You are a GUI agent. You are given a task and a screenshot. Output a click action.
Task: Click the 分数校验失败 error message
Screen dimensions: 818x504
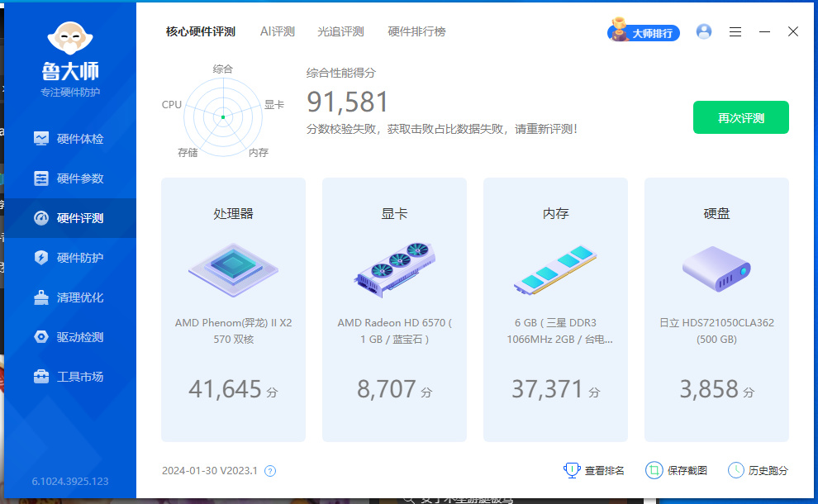tap(442, 129)
